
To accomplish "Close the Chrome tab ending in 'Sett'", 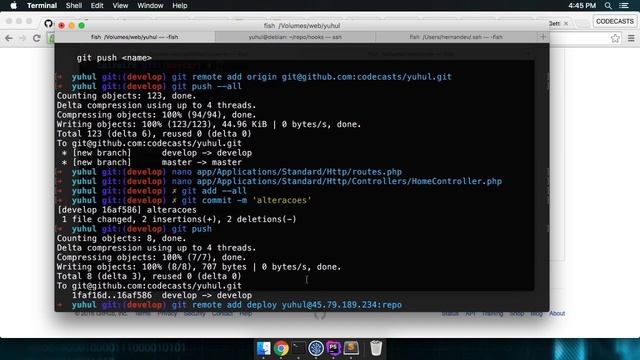I will click(x=566, y=24).
